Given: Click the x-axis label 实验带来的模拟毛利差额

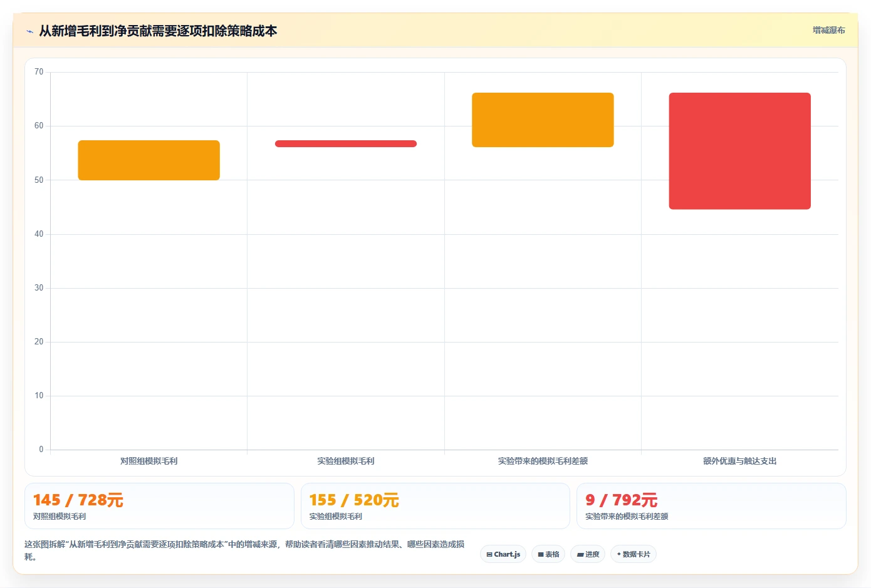Looking at the screenshot, I should point(543,461).
